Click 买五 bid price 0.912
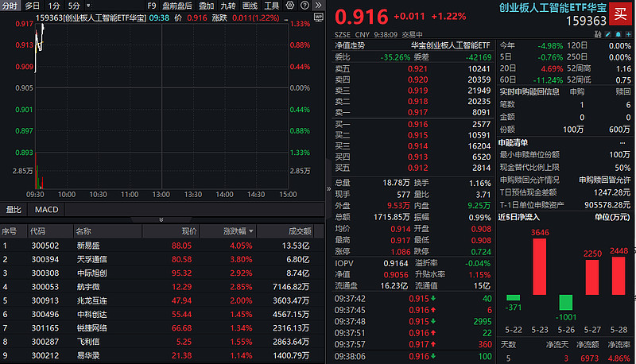 (417, 168)
